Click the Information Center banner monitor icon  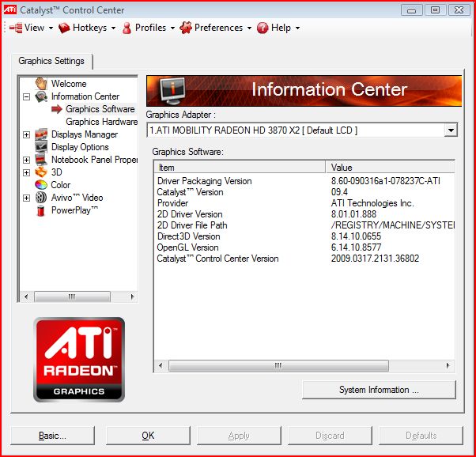pos(172,91)
